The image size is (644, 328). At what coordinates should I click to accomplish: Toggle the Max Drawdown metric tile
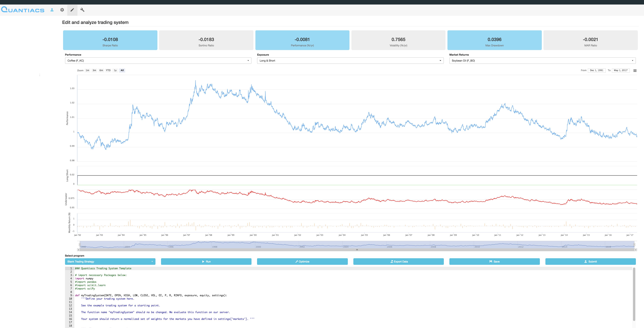(x=494, y=40)
